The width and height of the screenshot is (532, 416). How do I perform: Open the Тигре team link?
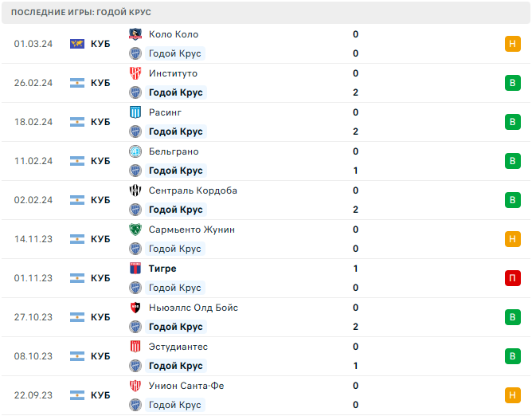162,269
